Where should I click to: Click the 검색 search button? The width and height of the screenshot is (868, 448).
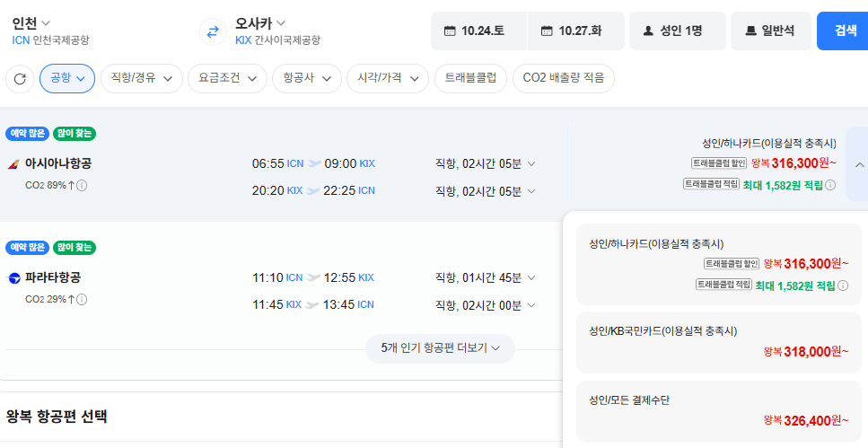coord(844,31)
